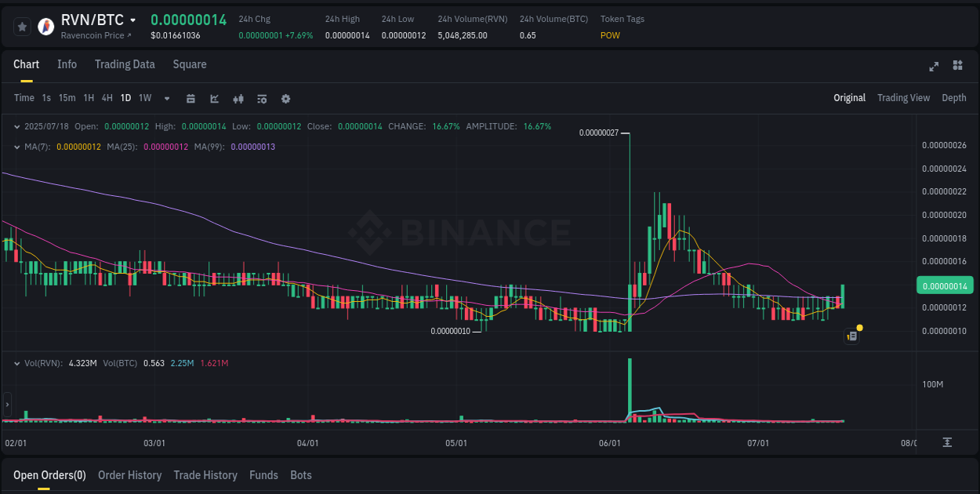The image size is (980, 494).
Task: Click the 06/01 date on time axis
Action: click(610, 443)
